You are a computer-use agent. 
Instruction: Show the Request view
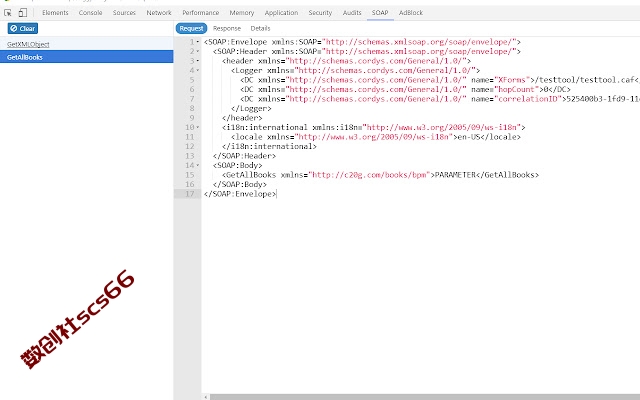tap(191, 28)
